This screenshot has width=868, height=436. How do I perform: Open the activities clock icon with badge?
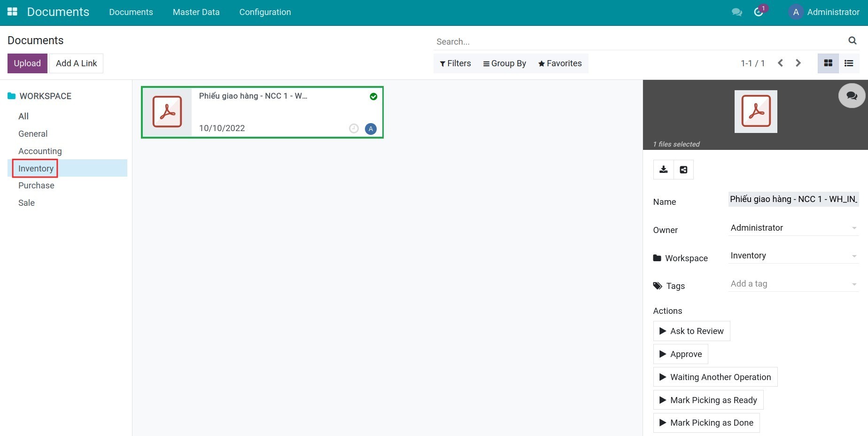click(x=759, y=12)
